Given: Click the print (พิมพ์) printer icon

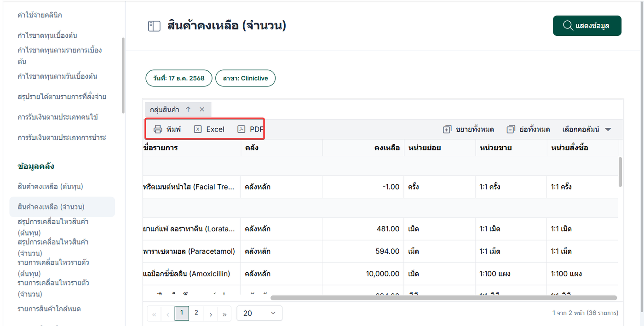Looking at the screenshot, I should 158,129.
